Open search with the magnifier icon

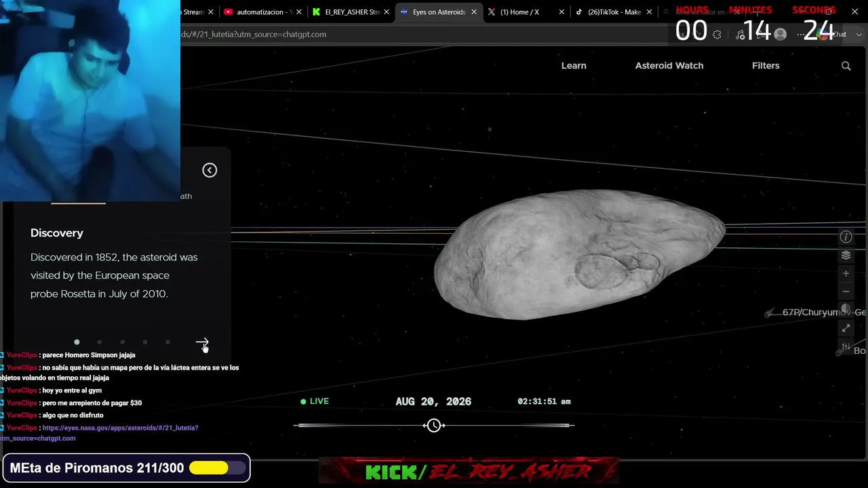[846, 66]
